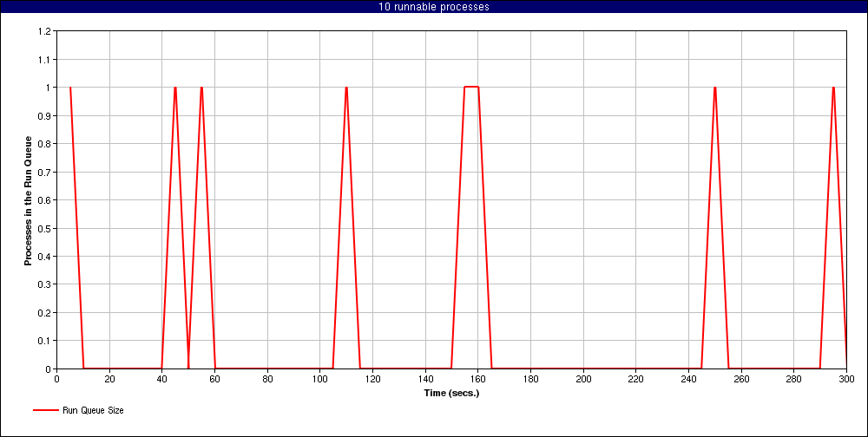Click the x-axis tick label 240
Viewport: 868px width, 437px height.
pyautogui.click(x=688, y=379)
